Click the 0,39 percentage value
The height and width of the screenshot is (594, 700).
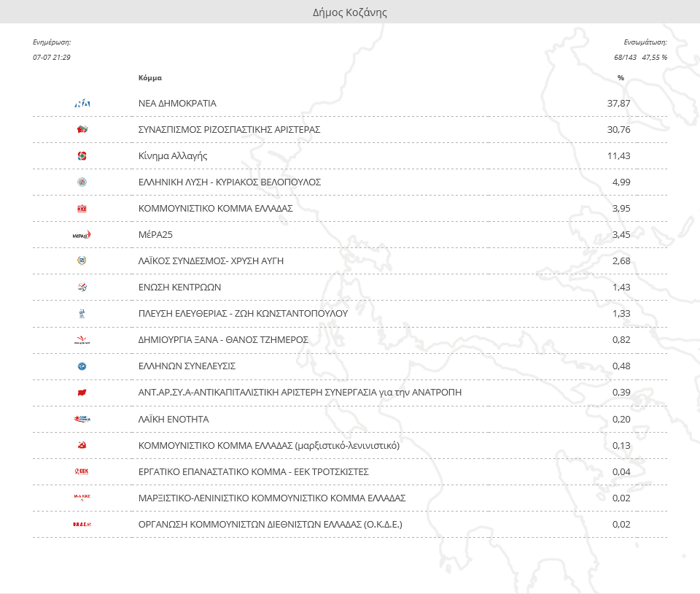[x=621, y=393]
